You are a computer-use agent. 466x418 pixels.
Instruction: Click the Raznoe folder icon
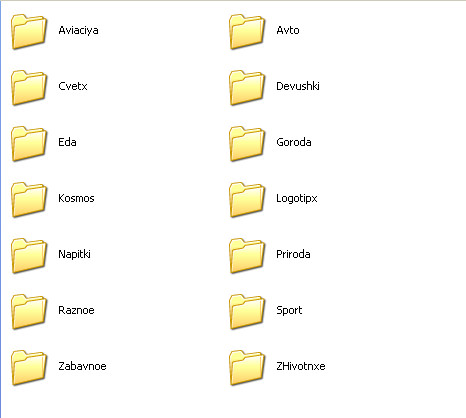pyautogui.click(x=29, y=312)
